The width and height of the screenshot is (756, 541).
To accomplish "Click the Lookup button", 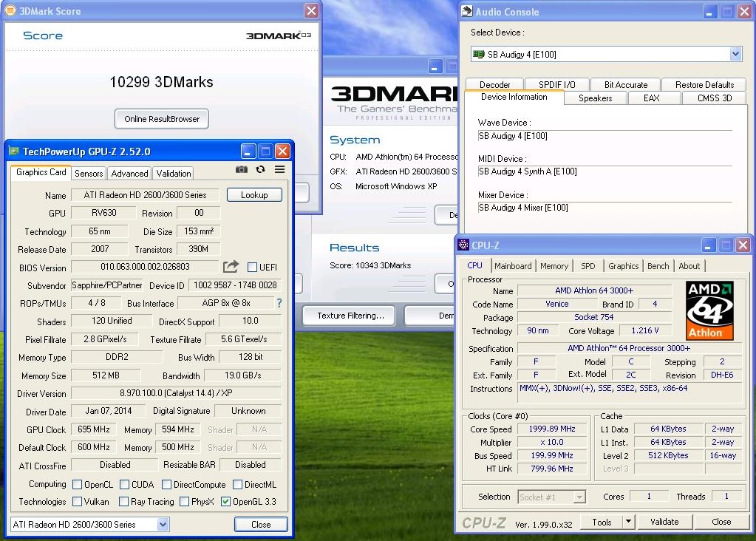I will [x=254, y=195].
